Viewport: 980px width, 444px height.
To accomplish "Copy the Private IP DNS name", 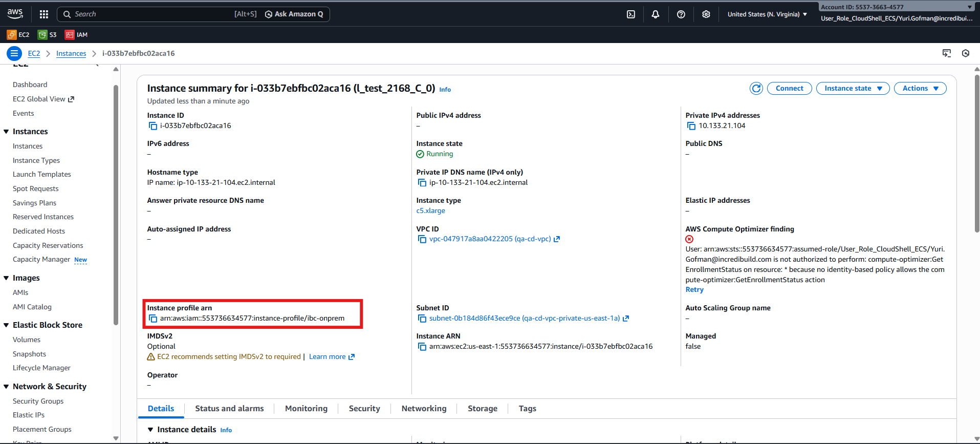I will pyautogui.click(x=422, y=183).
